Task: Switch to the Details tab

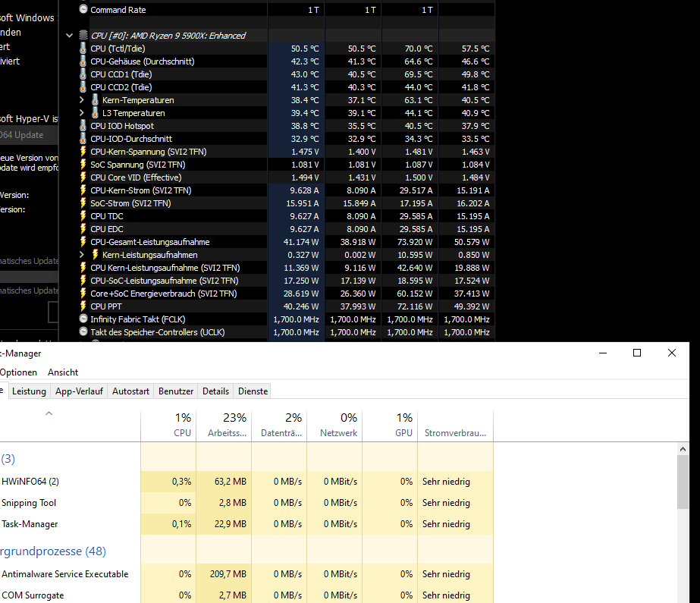Action: 215,391
